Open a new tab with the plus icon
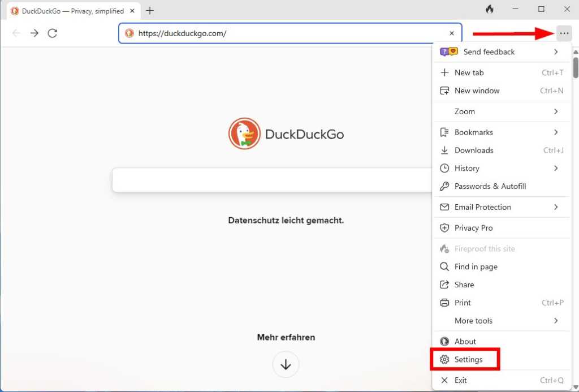Screen dimensions: 579x392 click(x=149, y=10)
